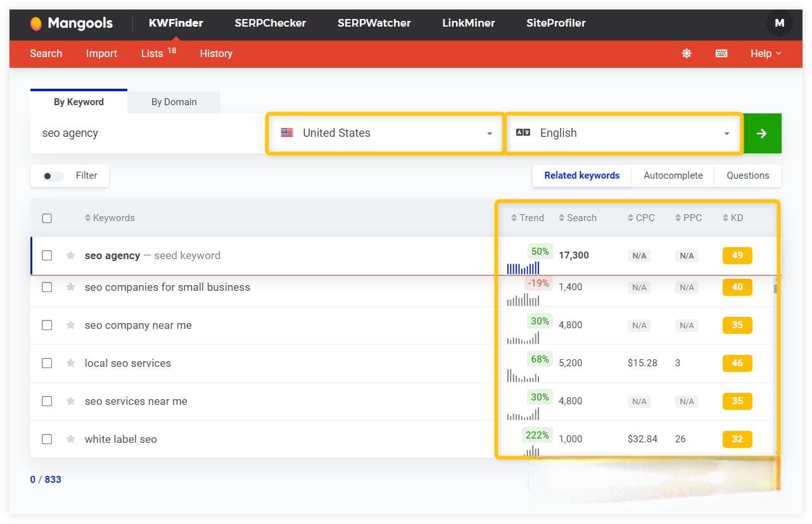View trend chart for seo company near me
812x524 pixels.
click(x=523, y=337)
